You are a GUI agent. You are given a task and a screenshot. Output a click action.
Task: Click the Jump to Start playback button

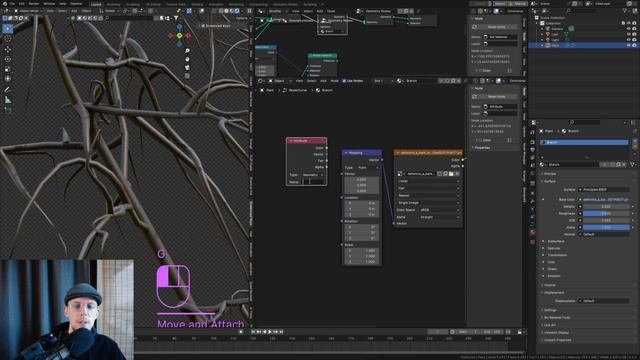point(253,332)
